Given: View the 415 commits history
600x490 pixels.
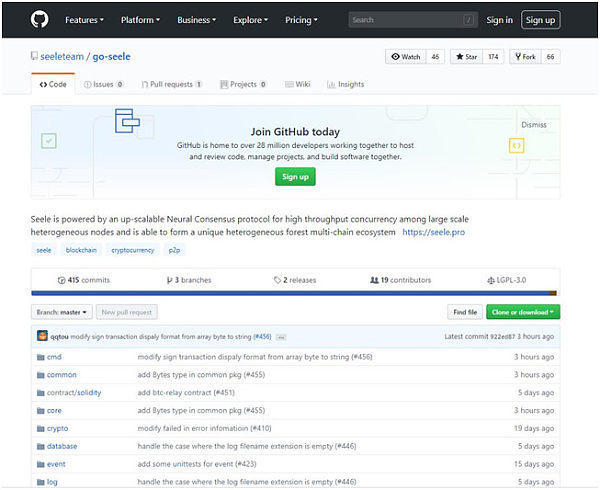Looking at the screenshot, I should (83, 280).
